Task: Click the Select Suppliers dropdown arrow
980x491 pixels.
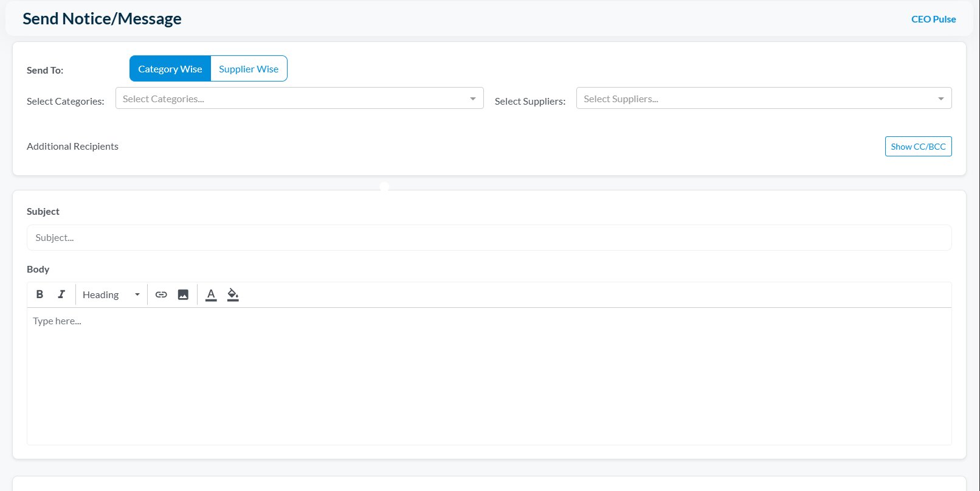Action: (940, 99)
